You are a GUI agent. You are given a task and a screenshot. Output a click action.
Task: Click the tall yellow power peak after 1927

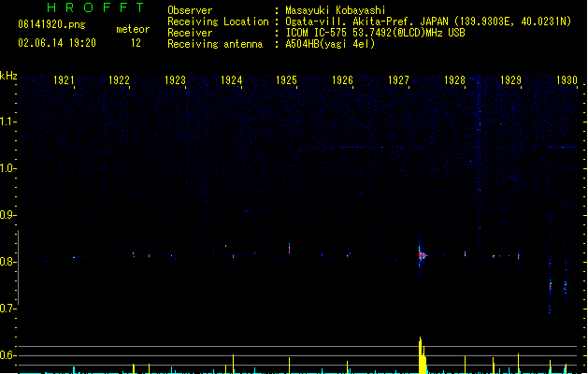pyautogui.click(x=423, y=355)
